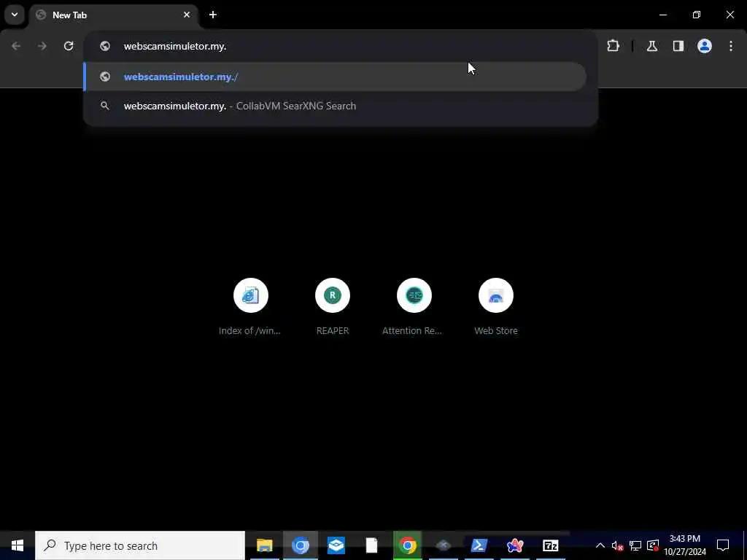This screenshot has width=747, height=560.
Task: Open the Extensions puzzle icon
Action: point(613,46)
